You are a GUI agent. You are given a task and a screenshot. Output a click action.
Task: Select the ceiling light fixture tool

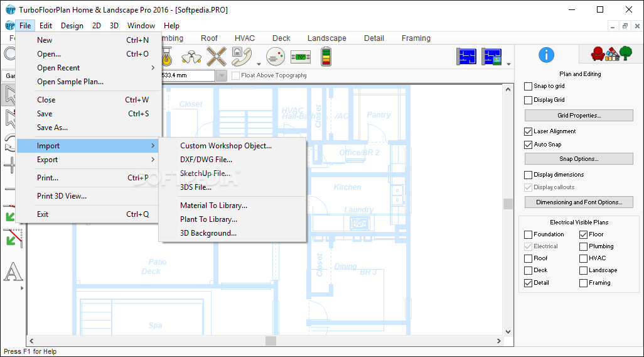pos(191,57)
